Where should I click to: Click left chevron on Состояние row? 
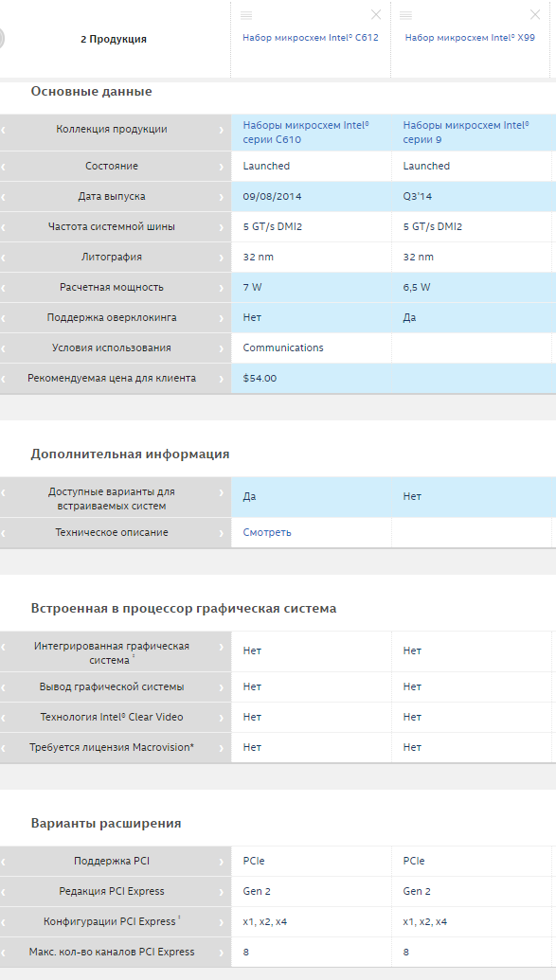coord(3,167)
